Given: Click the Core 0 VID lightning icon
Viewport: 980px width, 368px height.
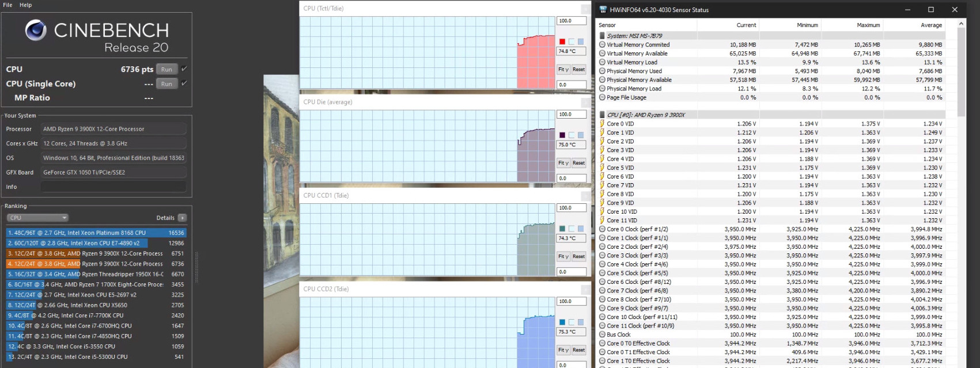Looking at the screenshot, I should 602,124.
